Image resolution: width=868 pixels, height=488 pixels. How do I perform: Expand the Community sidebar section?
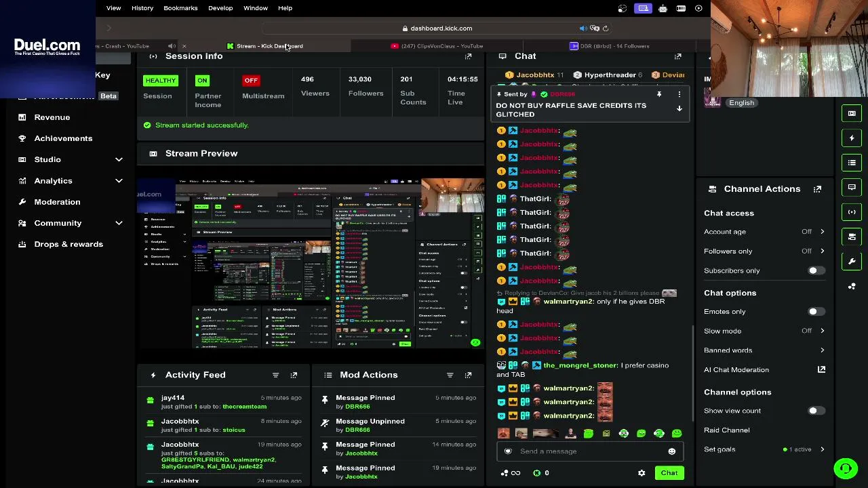(119, 223)
